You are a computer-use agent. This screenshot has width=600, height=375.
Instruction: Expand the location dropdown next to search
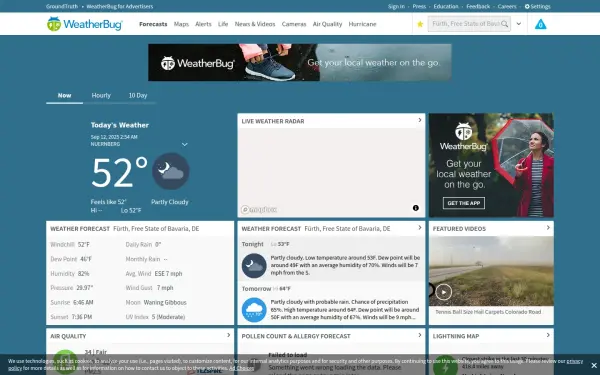pos(518,24)
